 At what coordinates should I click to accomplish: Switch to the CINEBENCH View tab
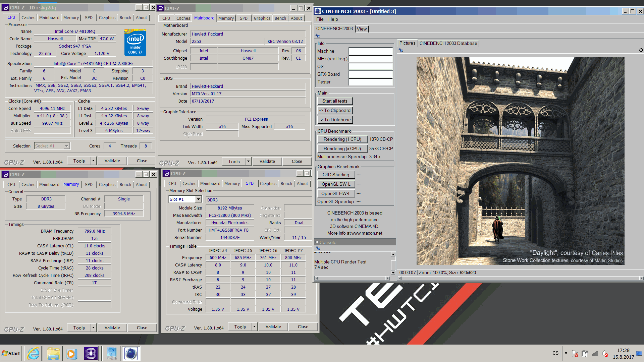point(362,29)
